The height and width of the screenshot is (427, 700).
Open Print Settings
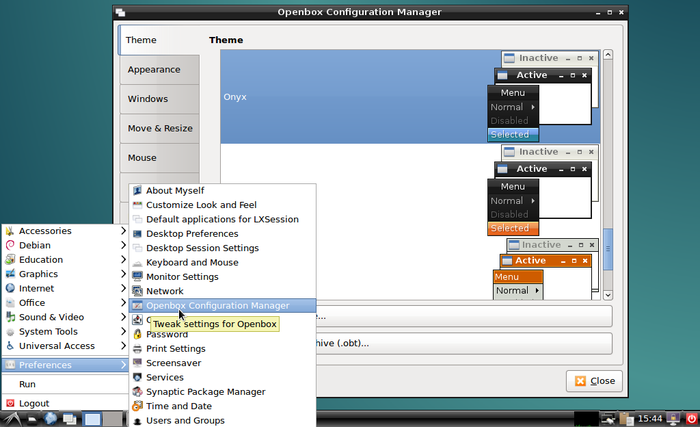222,349
